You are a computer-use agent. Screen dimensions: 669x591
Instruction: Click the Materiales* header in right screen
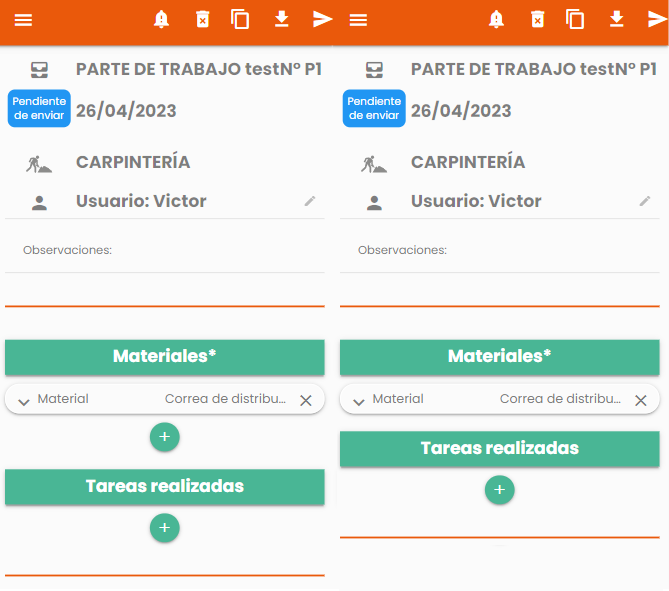(x=500, y=357)
